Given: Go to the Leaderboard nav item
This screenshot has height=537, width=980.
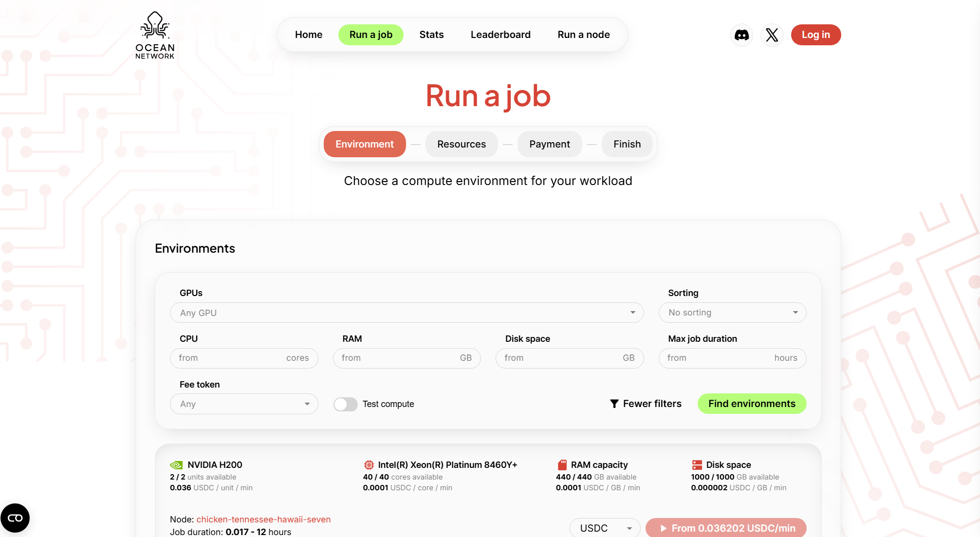Looking at the screenshot, I should (x=500, y=35).
